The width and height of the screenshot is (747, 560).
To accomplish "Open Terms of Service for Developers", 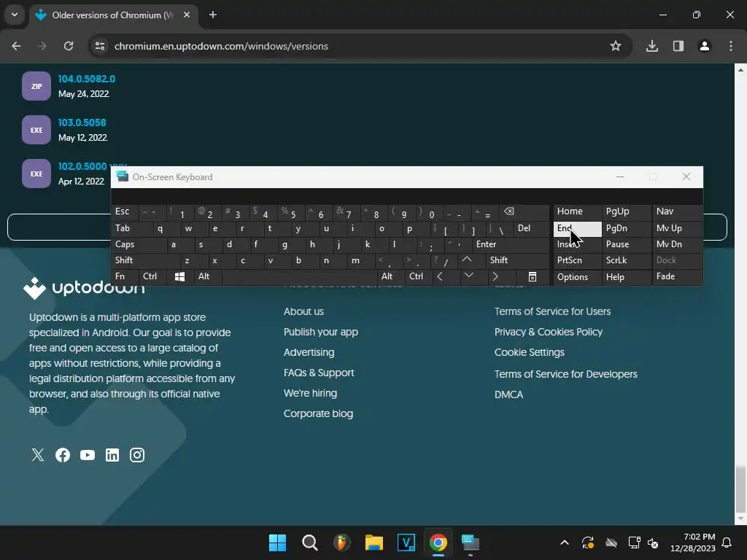I will [x=565, y=374].
